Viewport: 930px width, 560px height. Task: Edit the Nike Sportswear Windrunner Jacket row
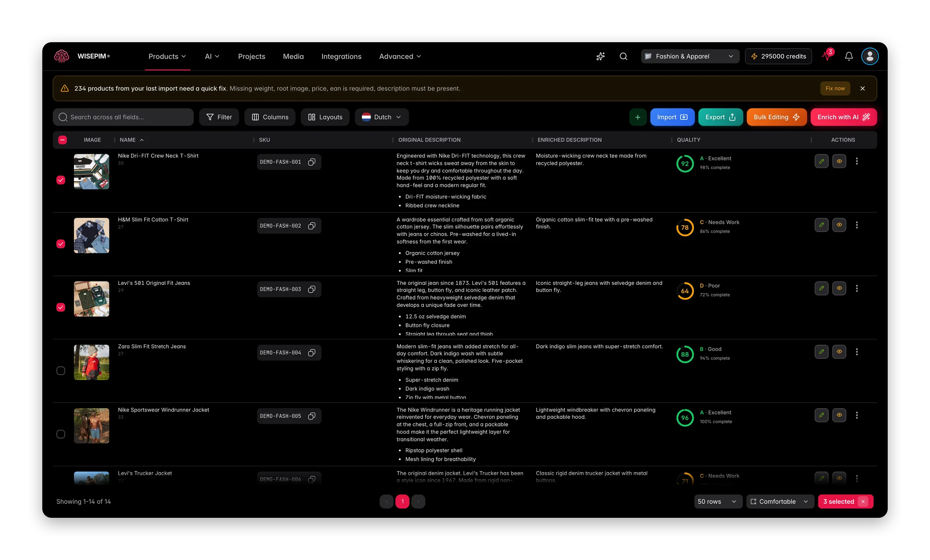click(821, 415)
